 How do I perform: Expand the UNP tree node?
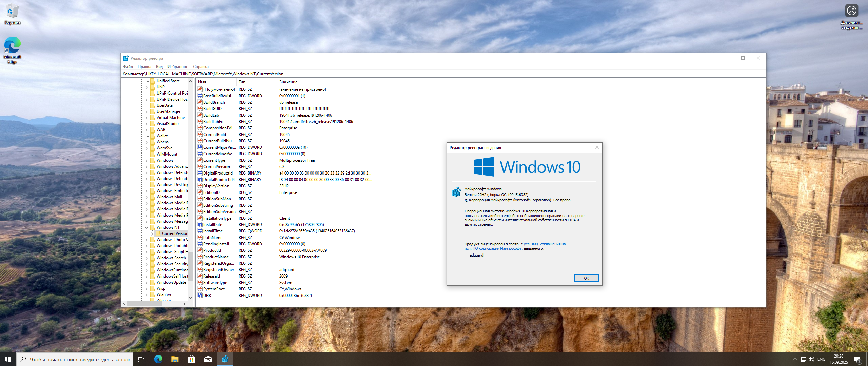(147, 87)
